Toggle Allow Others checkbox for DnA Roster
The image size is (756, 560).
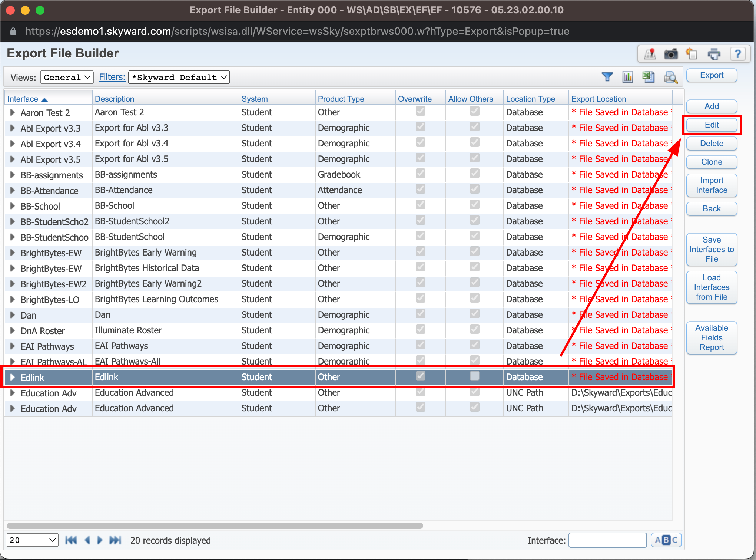pos(475,329)
